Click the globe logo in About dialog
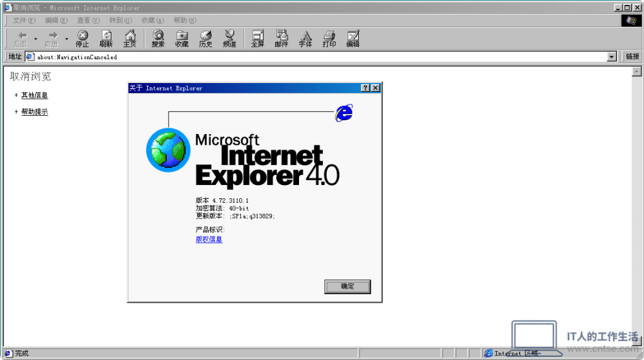This screenshot has width=644, height=360. pyautogui.click(x=168, y=150)
